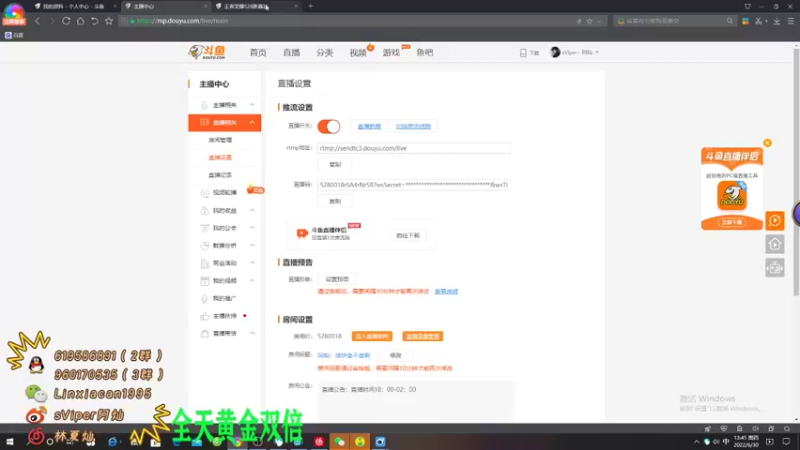Click the orange play icon on right floating bar

coord(774,220)
